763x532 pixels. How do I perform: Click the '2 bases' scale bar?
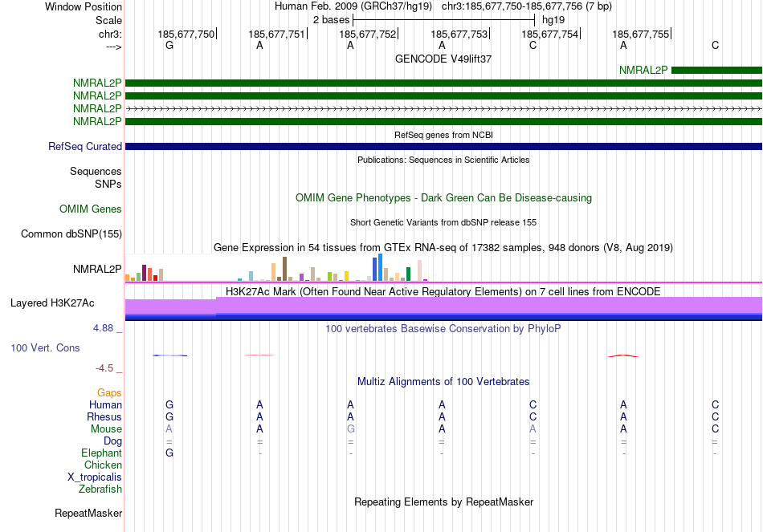(444, 20)
